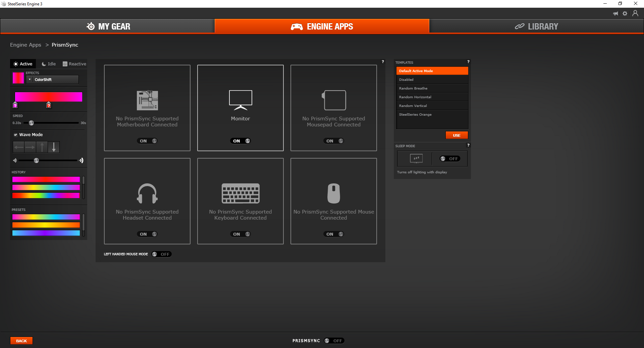Set wave direction to up arrow
644x348 pixels.
[x=42, y=147]
